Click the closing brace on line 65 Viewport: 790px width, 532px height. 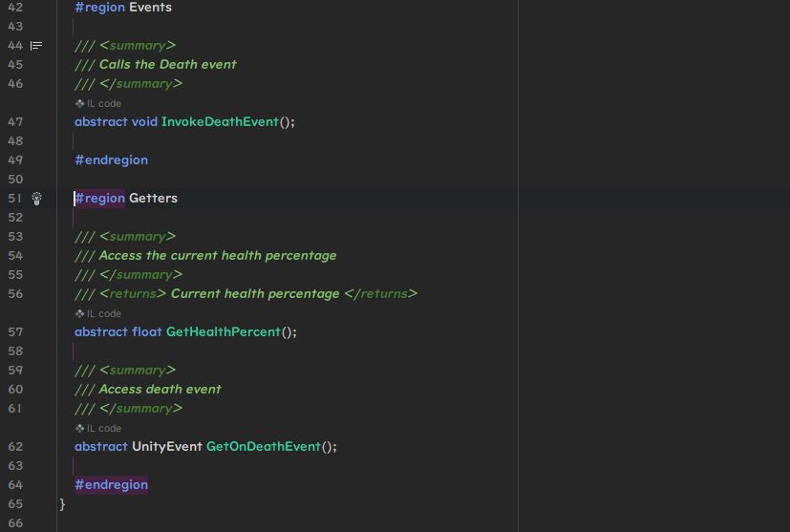tap(63, 503)
